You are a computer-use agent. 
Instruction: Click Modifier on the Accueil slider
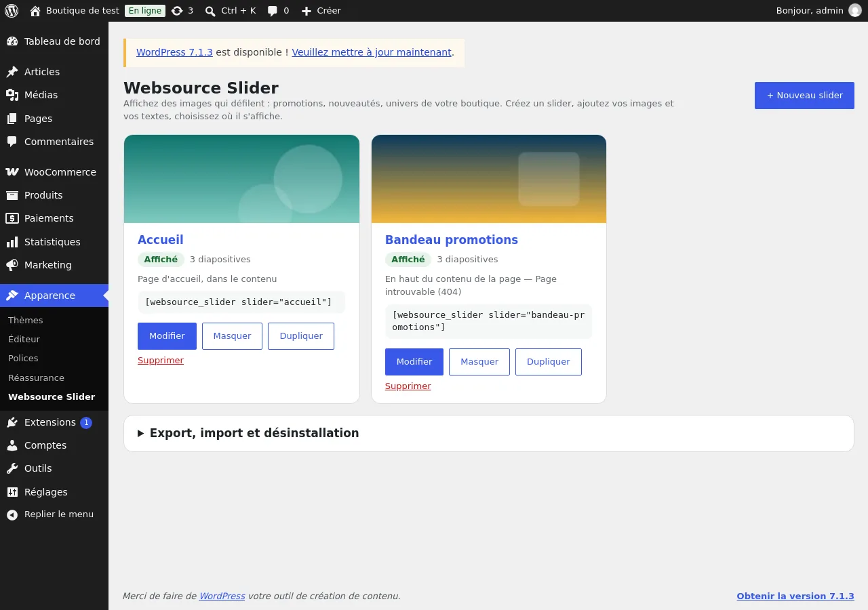coord(167,336)
